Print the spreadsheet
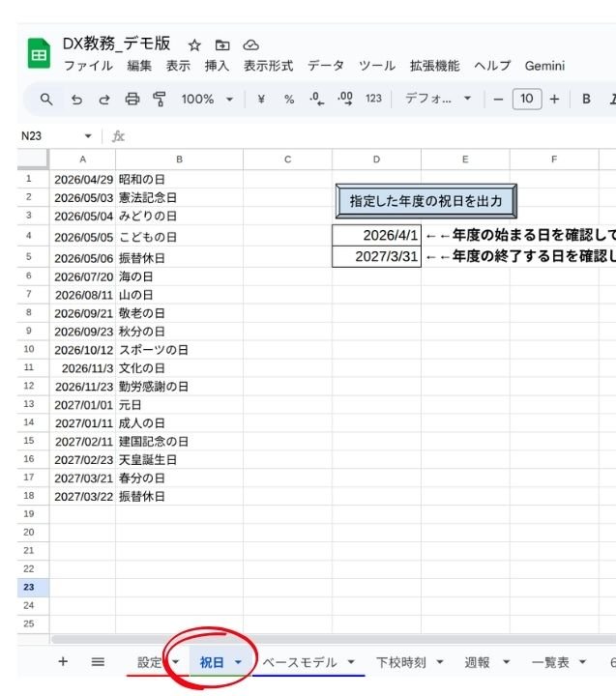Screen dimensions: 616x696 (132, 99)
